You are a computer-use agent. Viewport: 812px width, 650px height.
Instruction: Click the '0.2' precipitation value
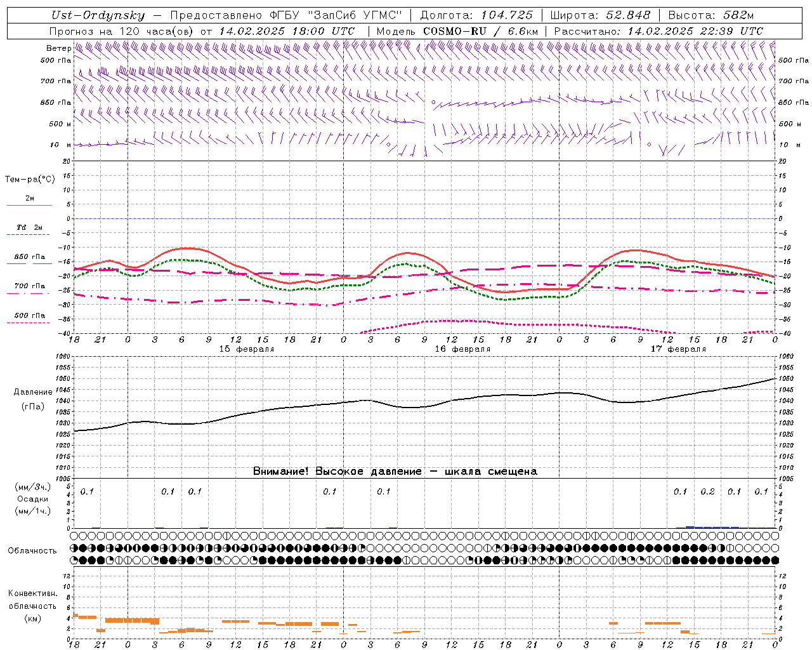pyautogui.click(x=707, y=491)
